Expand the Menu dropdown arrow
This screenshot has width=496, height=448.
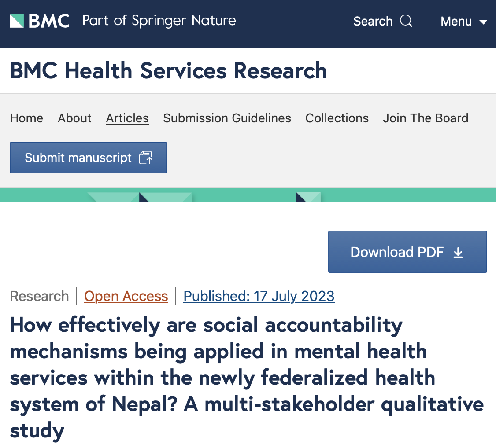[x=483, y=22]
